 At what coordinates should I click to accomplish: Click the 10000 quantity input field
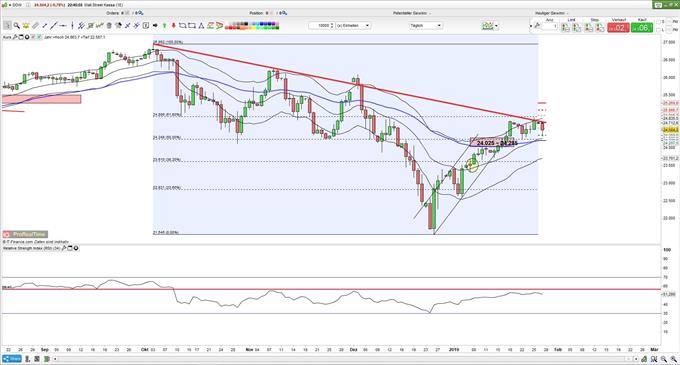pos(320,26)
